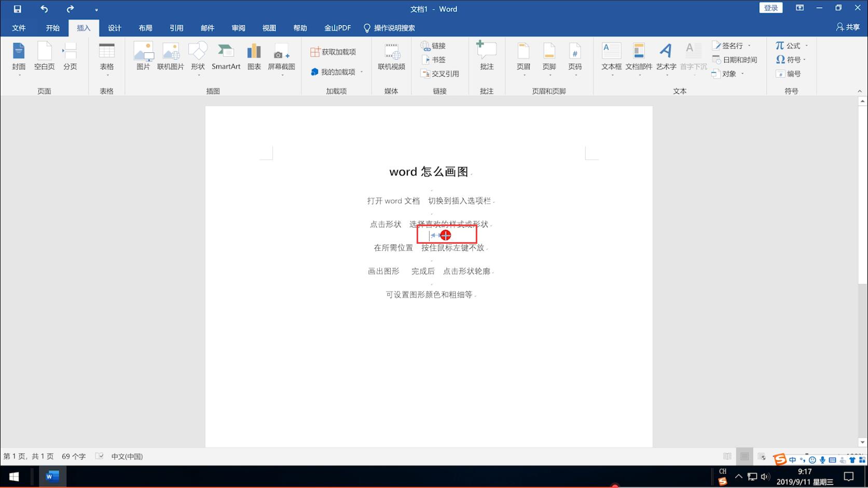Insert WordArt (艺术字)
The image size is (868, 488).
click(666, 59)
